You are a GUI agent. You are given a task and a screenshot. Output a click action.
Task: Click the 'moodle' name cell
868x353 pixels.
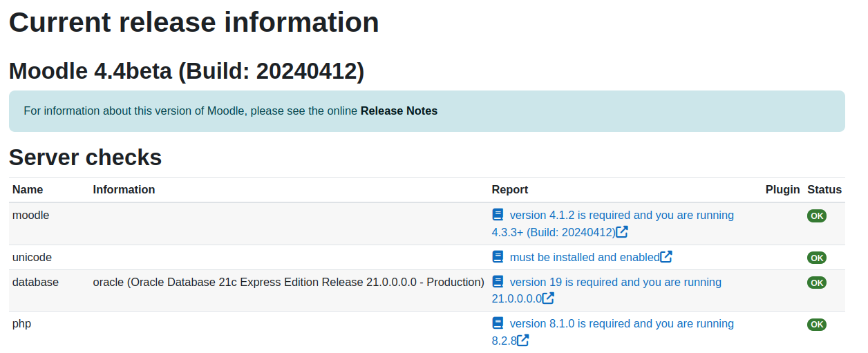pos(31,215)
